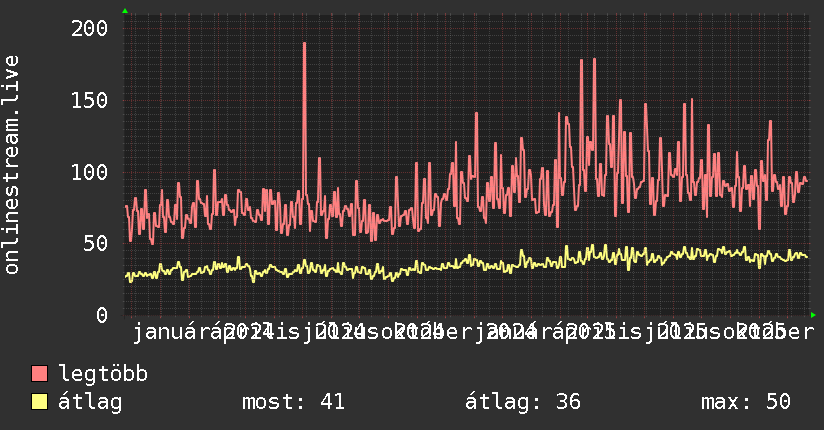The image size is (824, 430).
Task: Click the 50 y-axis label
Action: point(96,243)
